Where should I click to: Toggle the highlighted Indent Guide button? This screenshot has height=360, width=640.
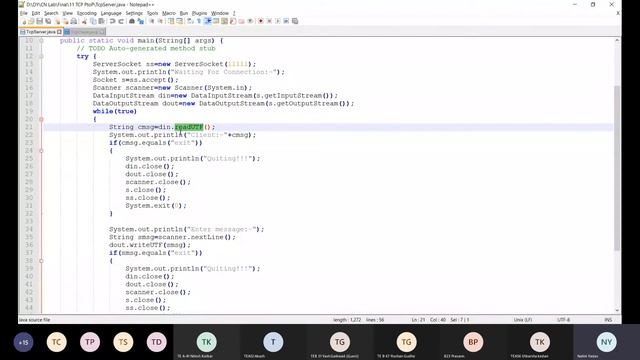[208, 21]
